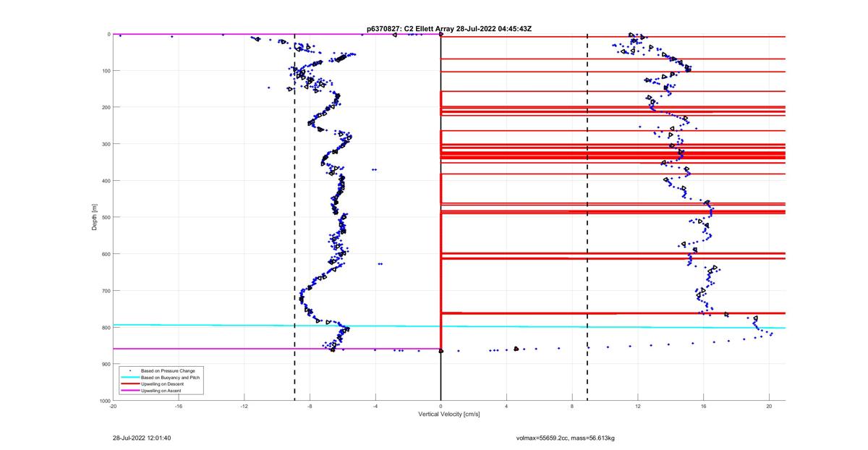Viewport: 868px width, 450px height.
Task: Click the '200' depth axis tick label
Action: [106, 107]
